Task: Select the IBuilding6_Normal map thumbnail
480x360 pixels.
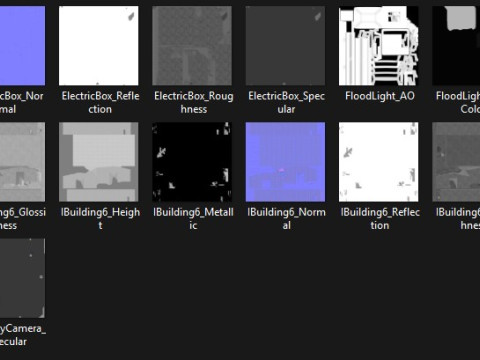Action: [x=285, y=162]
